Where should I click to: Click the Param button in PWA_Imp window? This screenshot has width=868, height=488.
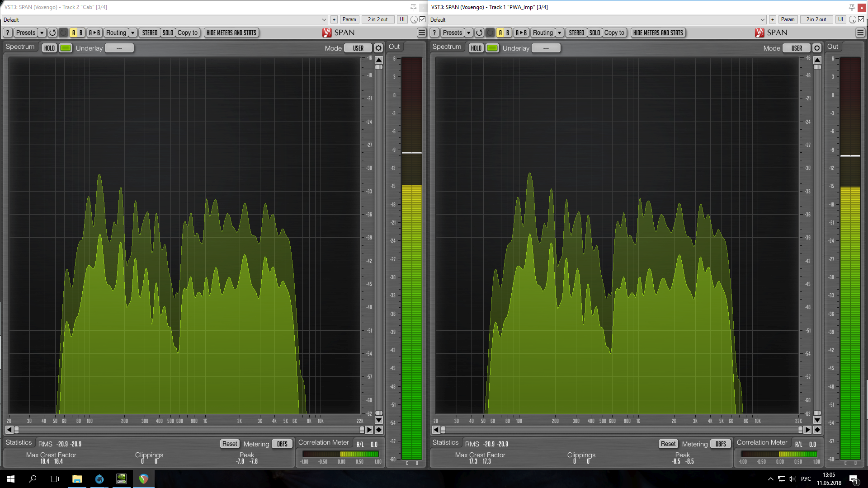788,19
